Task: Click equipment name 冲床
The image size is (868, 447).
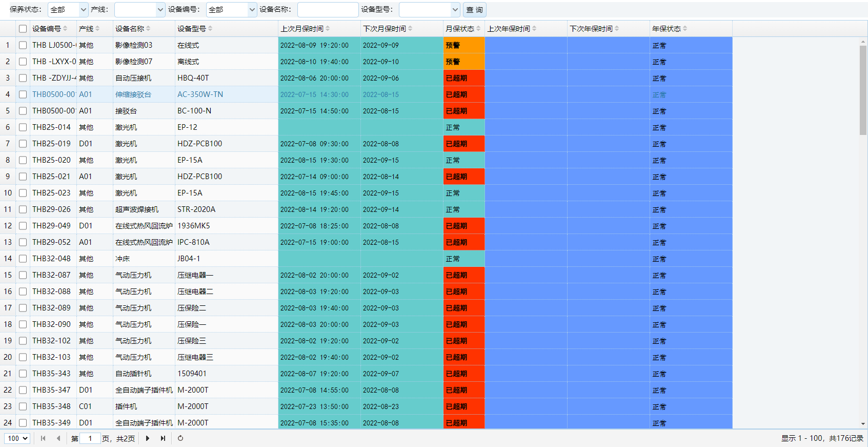Action: (123, 259)
